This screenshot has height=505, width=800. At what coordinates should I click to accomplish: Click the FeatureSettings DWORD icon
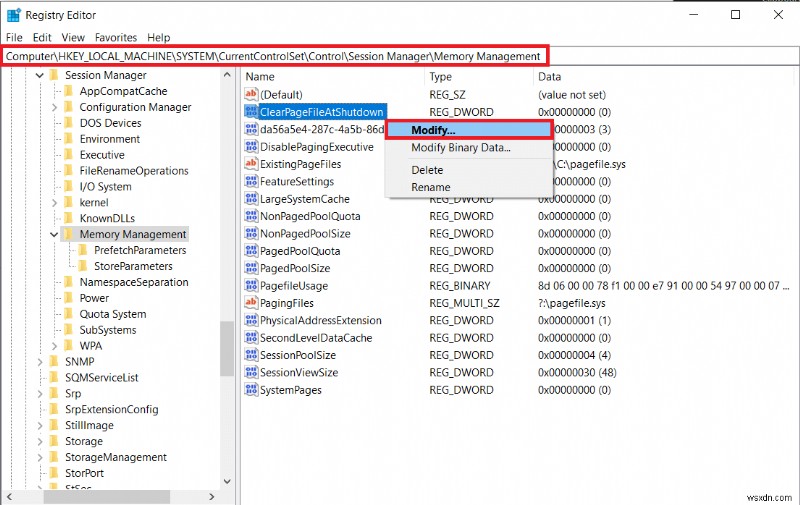click(251, 182)
